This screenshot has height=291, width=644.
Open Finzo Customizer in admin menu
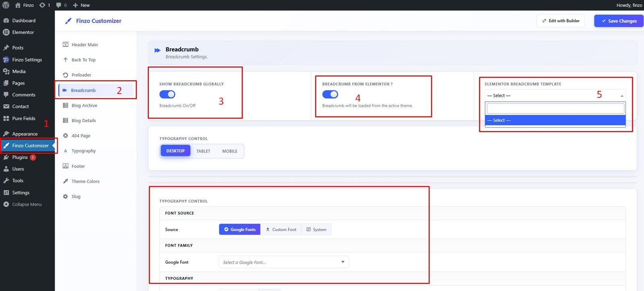27,145
